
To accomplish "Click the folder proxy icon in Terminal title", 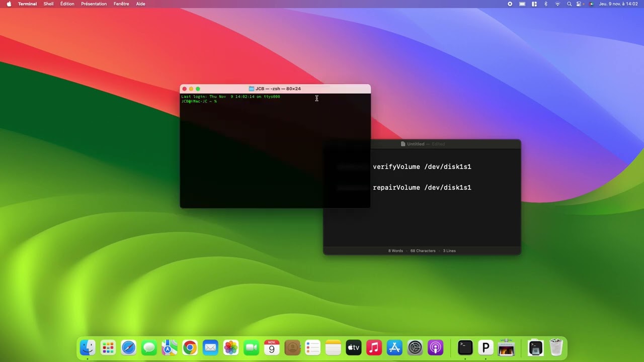I will [252, 89].
